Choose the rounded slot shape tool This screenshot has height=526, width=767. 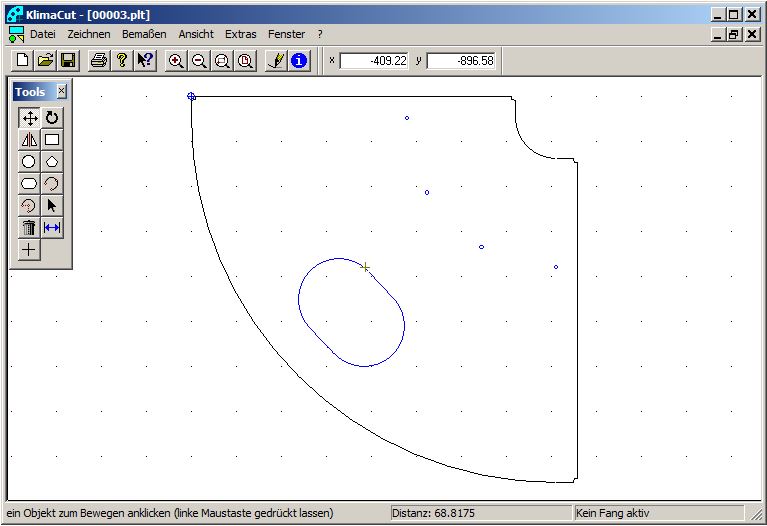point(29,184)
